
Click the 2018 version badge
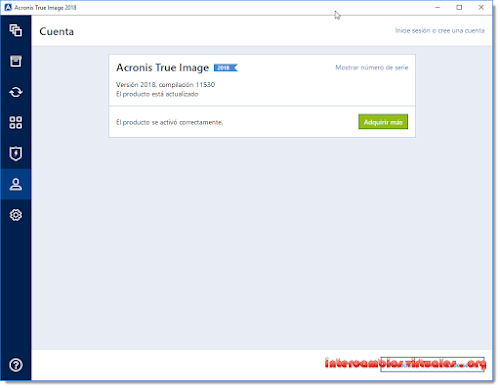click(225, 68)
